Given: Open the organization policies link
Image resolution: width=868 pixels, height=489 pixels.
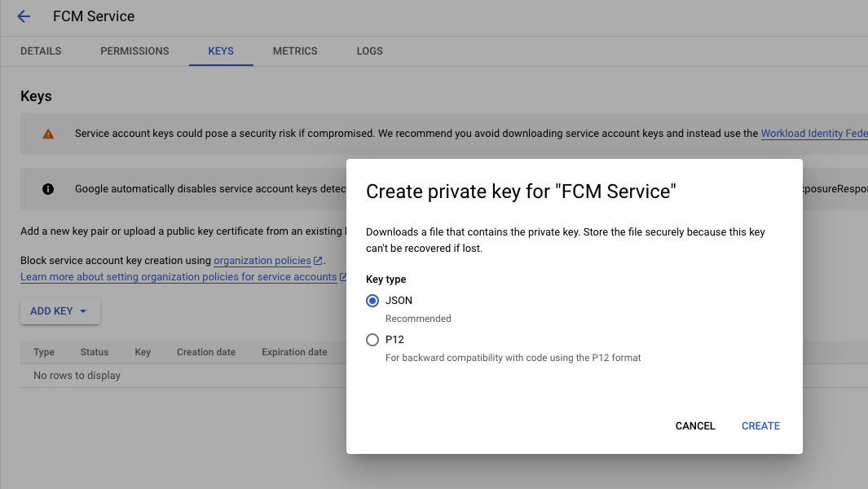Looking at the screenshot, I should tap(262, 260).
